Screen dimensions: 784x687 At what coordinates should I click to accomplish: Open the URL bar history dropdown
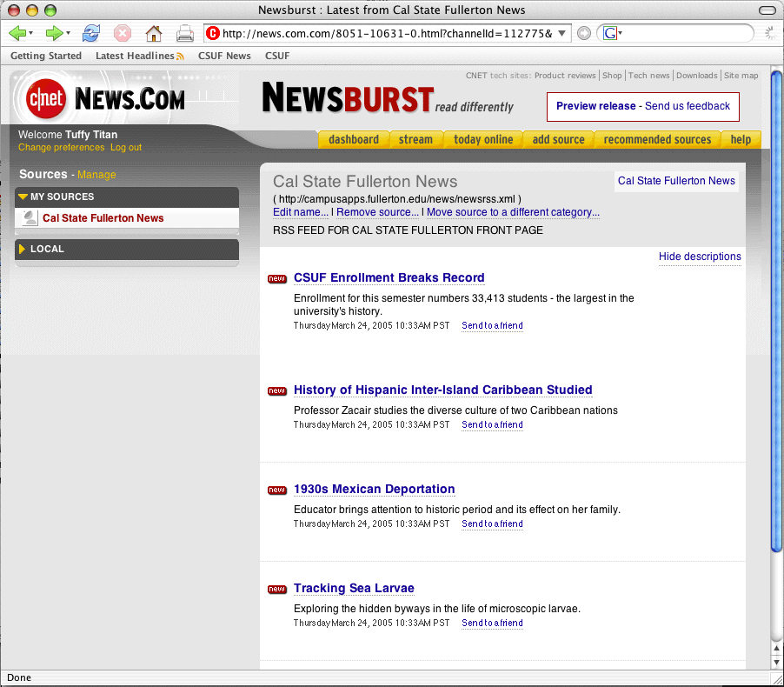point(562,34)
